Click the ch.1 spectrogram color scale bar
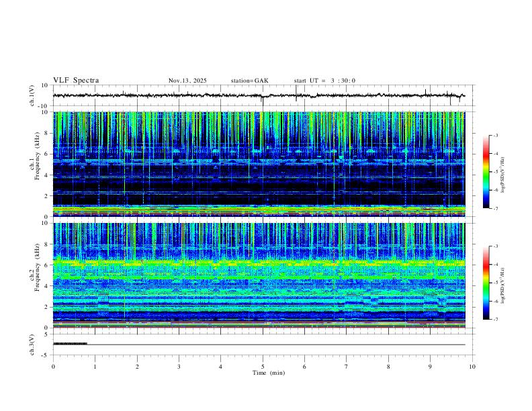532x411 pixels. (x=486, y=172)
